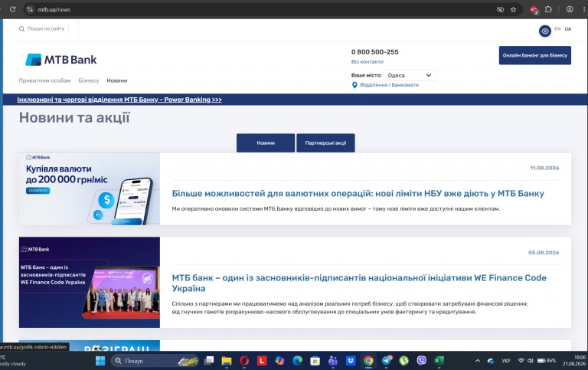Viewport: 588px width, 370px height.
Task: Open Excel from the taskbar
Action: click(439, 361)
